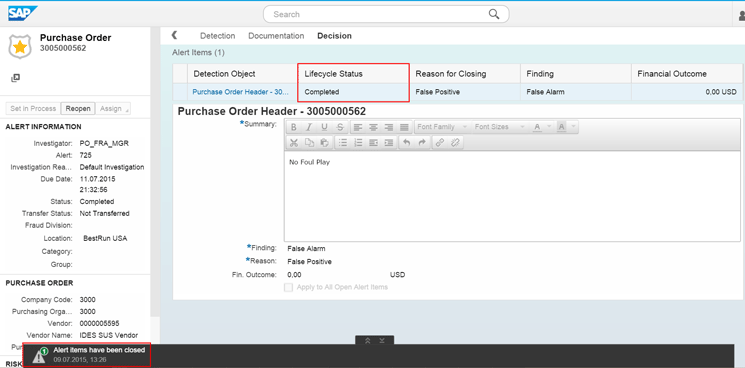Click the Finding column header
This screenshot has height=368, width=745.
coord(576,74)
